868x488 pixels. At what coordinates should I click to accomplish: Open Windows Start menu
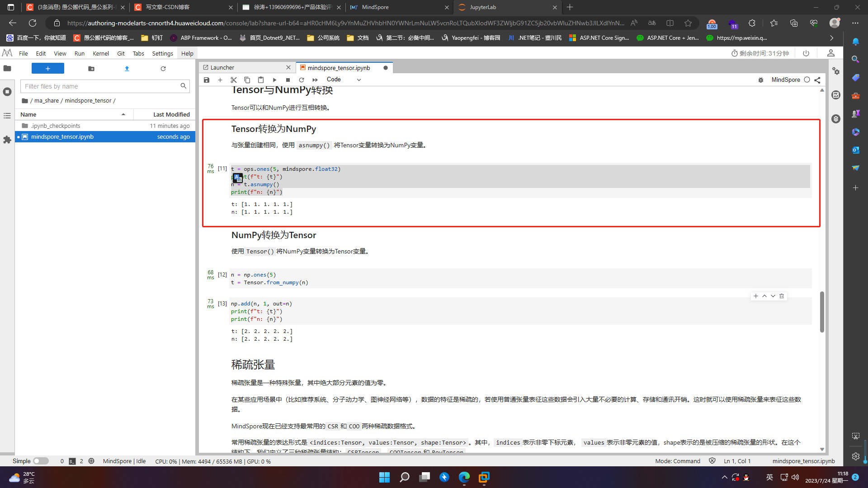(x=385, y=477)
